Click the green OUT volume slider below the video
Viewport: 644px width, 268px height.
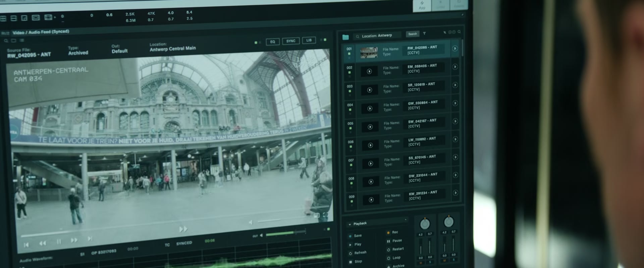[286, 233]
